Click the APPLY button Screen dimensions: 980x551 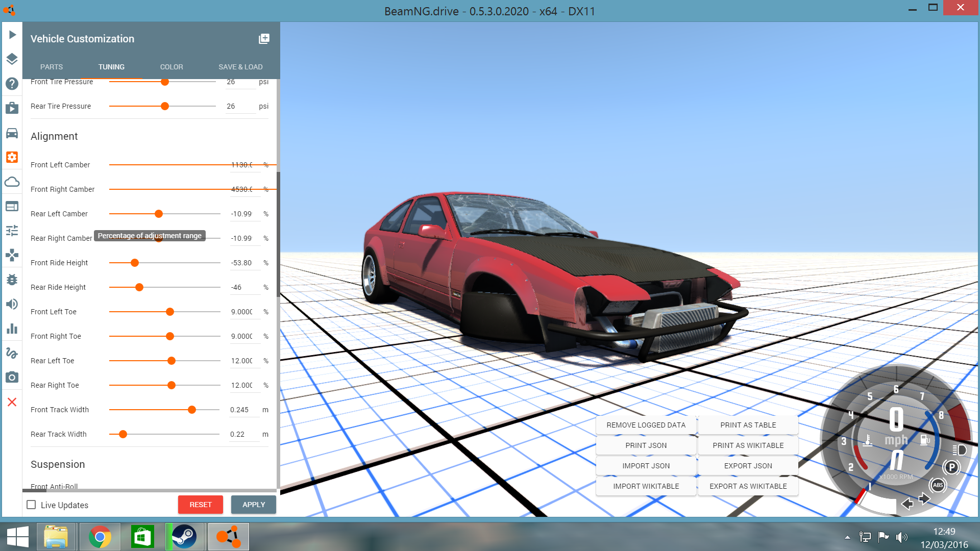pos(254,505)
